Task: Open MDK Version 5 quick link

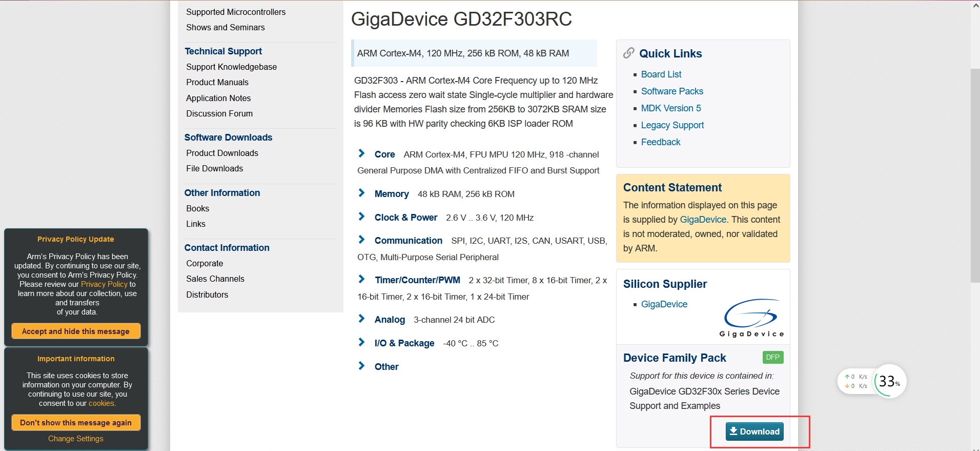Action: (x=671, y=108)
